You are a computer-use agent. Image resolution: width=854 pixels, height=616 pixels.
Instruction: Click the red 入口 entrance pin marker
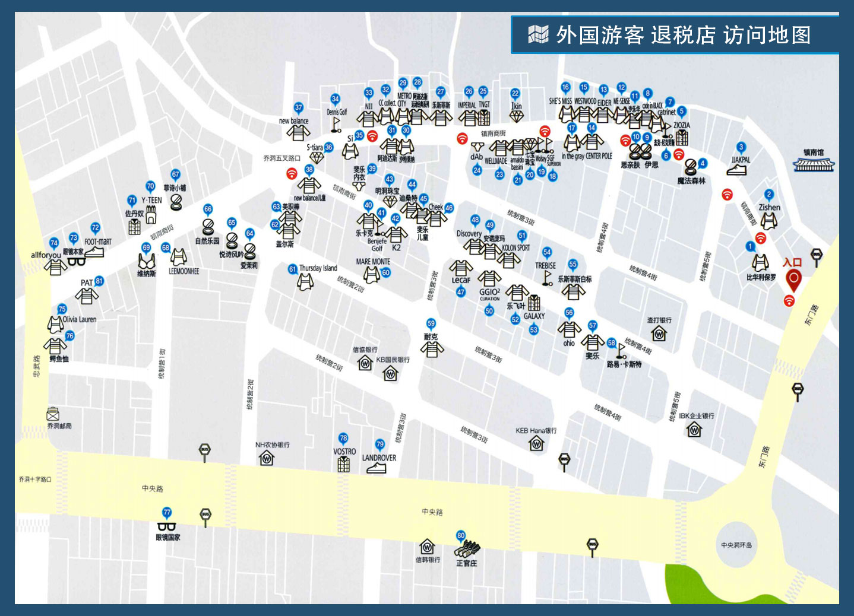pos(793,279)
